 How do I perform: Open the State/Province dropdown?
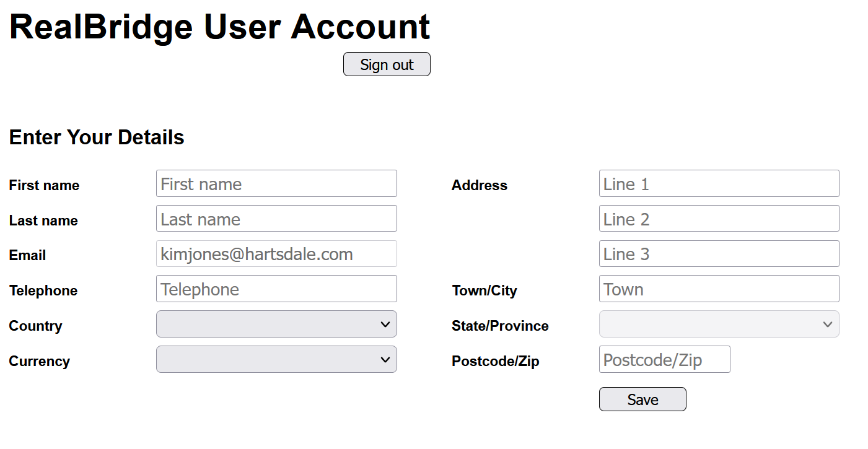pos(719,324)
